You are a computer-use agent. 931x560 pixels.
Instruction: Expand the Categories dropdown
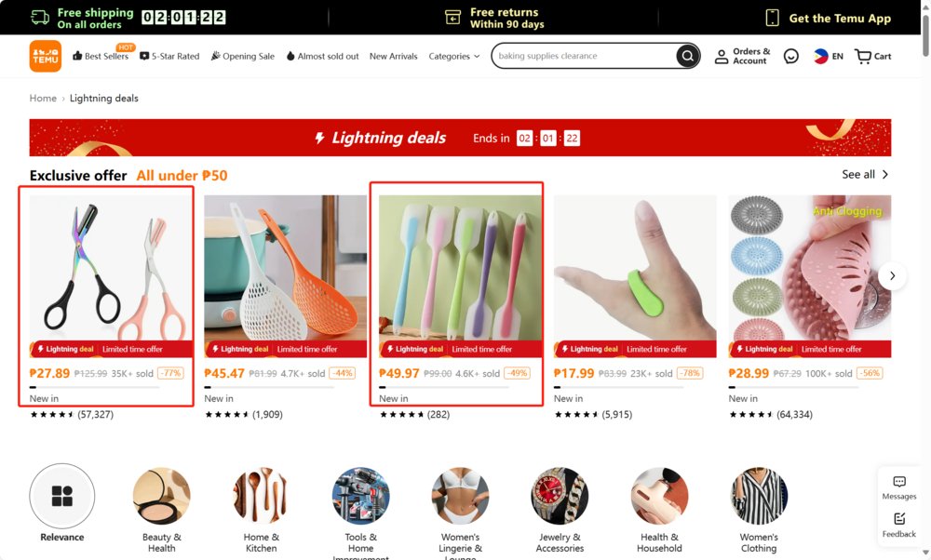[454, 57]
